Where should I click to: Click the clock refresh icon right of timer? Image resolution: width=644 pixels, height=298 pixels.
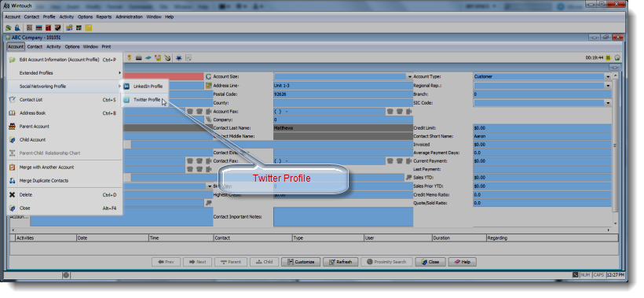pos(617,58)
